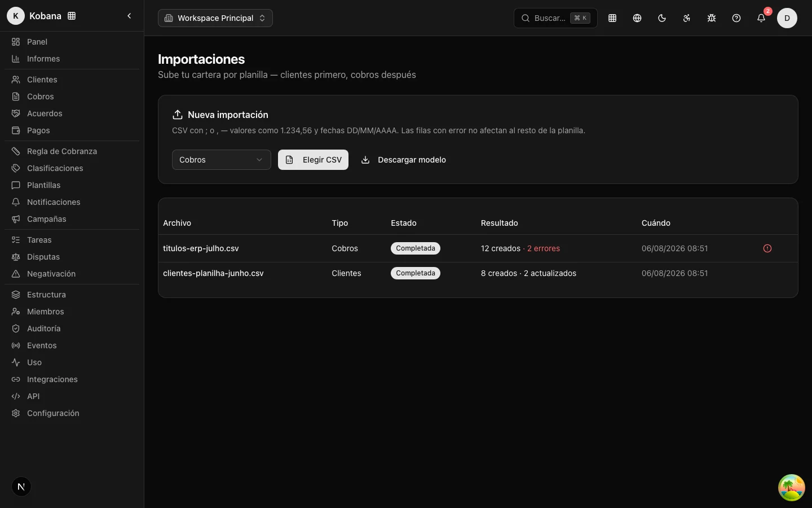Click the clientes-planilha-junho.csv file name
This screenshot has height=508, width=812.
point(213,273)
